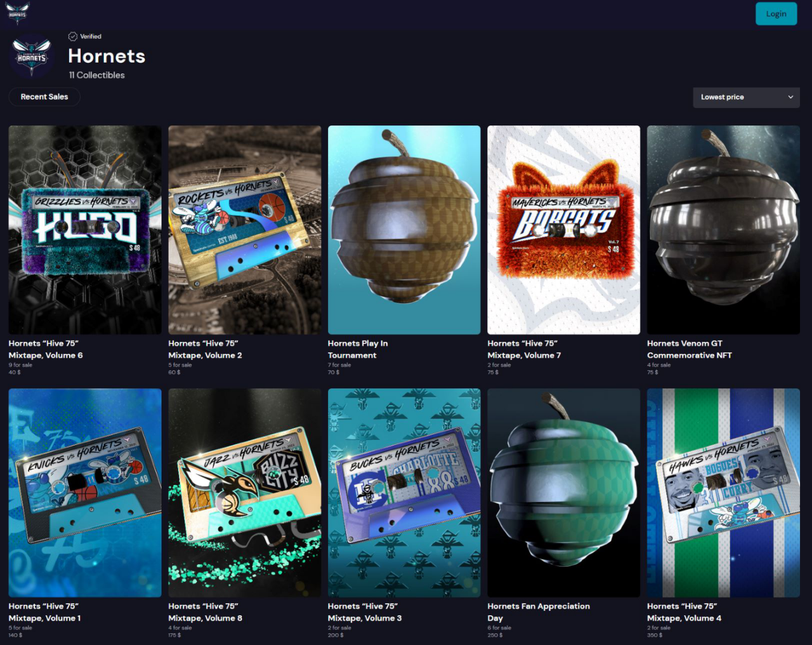Image resolution: width=812 pixels, height=645 pixels.
Task: Click the Hornets logo in the top bar
Action: (17, 13)
